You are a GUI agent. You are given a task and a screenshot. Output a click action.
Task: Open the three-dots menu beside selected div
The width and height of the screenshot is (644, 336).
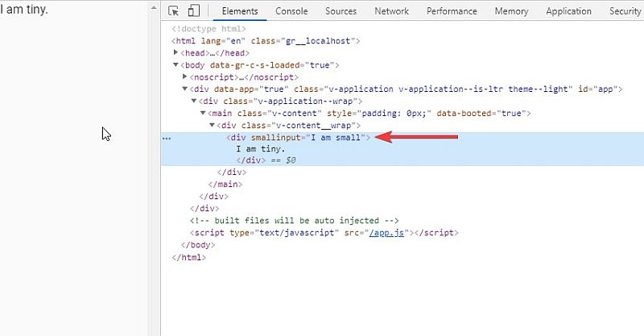pyautogui.click(x=167, y=138)
